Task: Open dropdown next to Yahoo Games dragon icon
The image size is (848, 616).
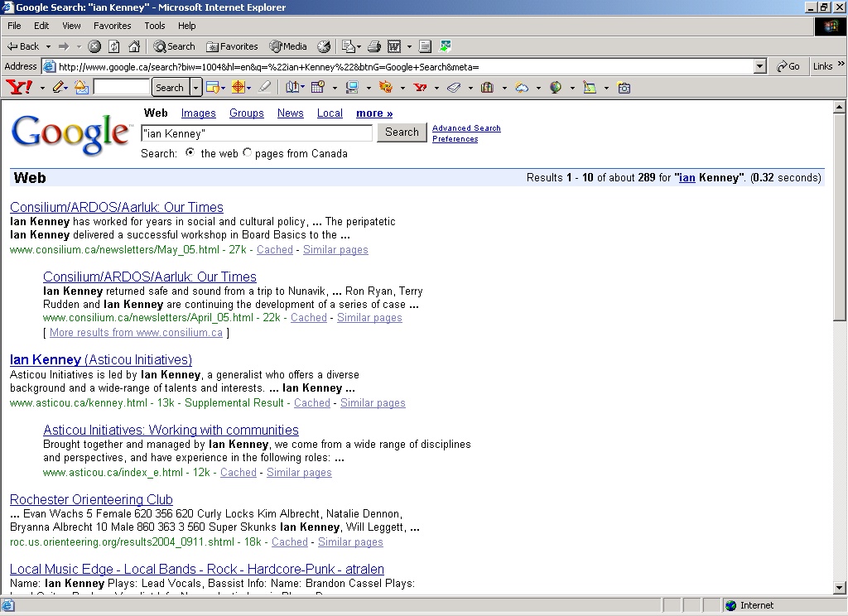Action: coord(402,88)
